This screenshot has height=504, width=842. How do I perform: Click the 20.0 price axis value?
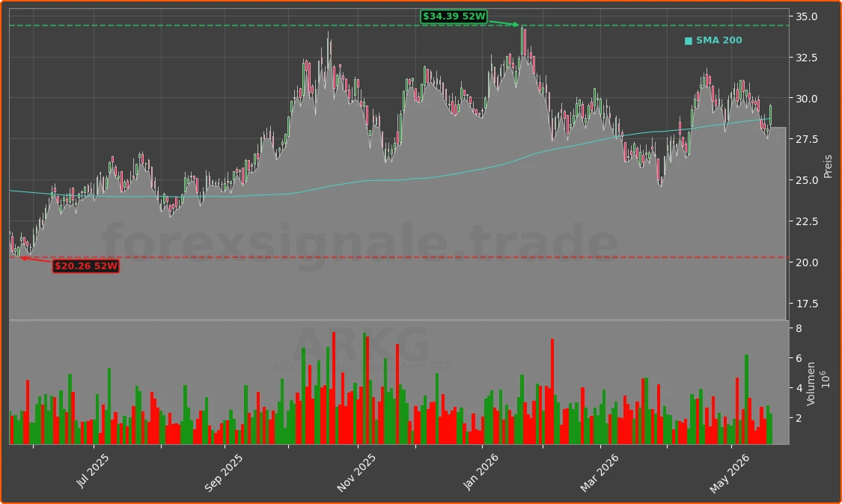(x=807, y=262)
